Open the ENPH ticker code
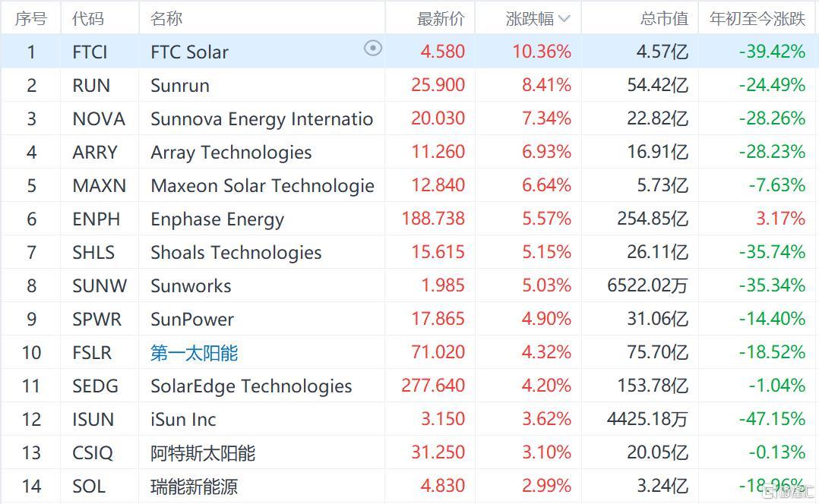The width and height of the screenshot is (819, 504). 96,219
